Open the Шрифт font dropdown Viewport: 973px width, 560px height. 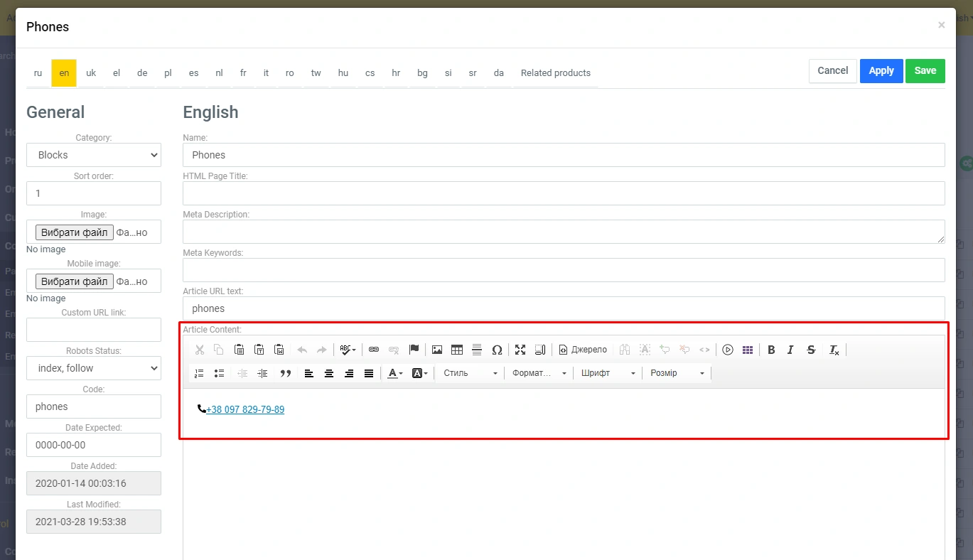[x=607, y=373]
